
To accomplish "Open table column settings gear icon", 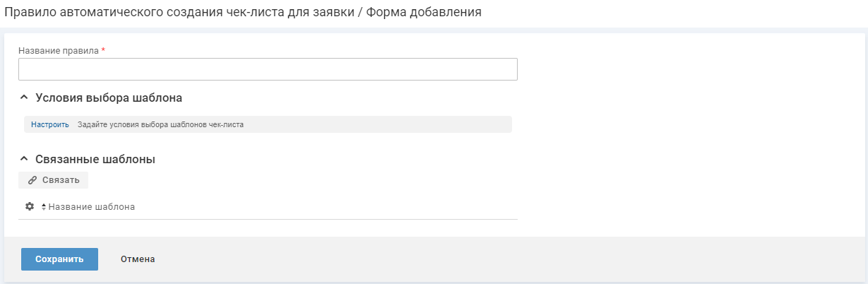I will [x=30, y=206].
